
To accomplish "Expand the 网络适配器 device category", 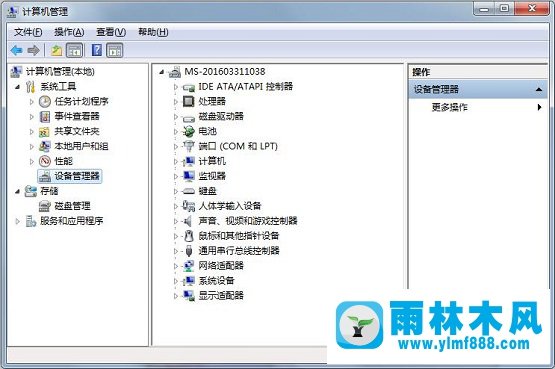I will (x=176, y=266).
